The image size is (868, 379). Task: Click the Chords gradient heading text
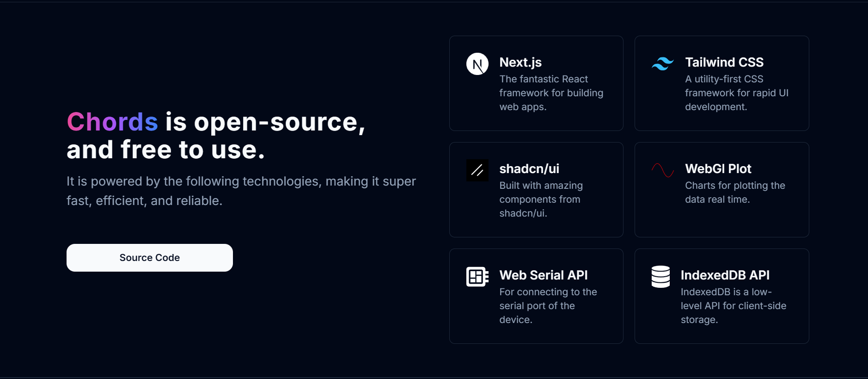pos(112,122)
